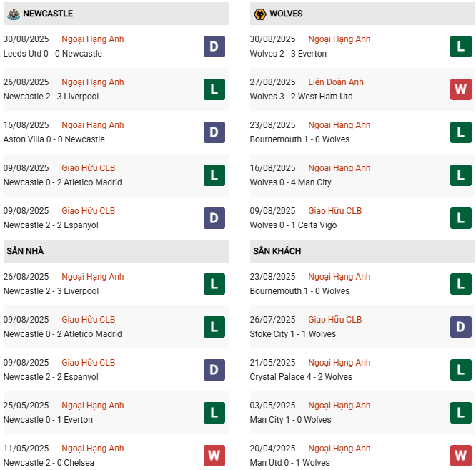
Task: Click the 20/04/2025 match date
Action: point(272,449)
